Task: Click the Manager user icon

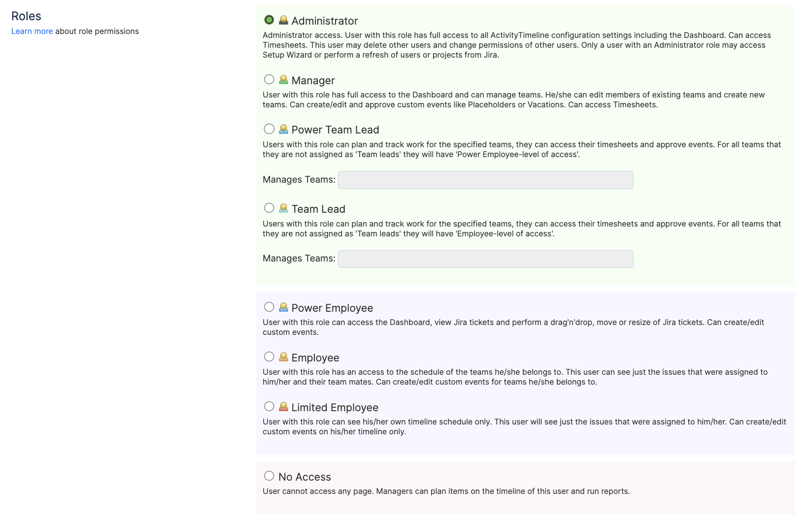Action: (283, 79)
